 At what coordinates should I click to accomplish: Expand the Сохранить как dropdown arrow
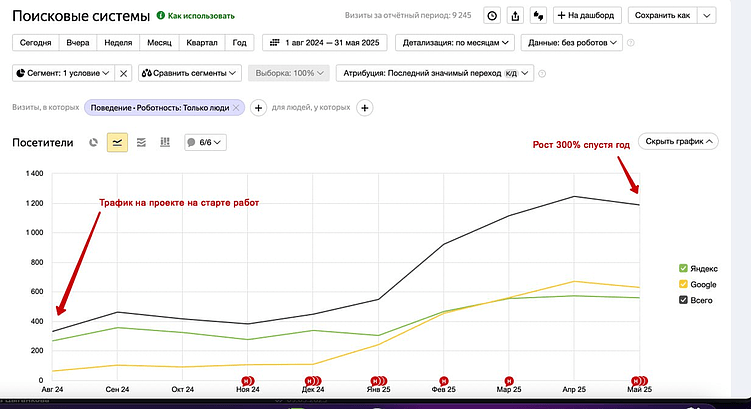707,15
